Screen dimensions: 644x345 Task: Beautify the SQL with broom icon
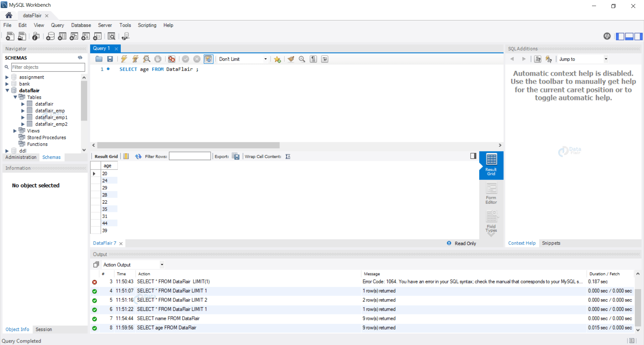coord(291,59)
